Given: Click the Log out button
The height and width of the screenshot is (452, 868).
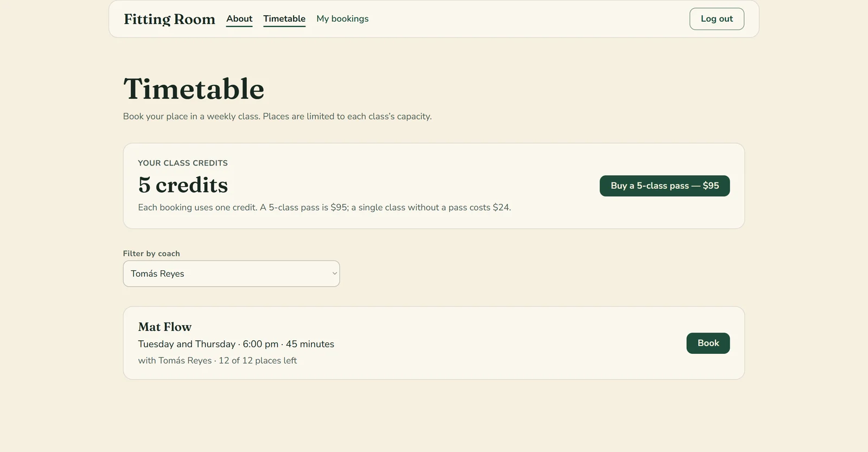Looking at the screenshot, I should coord(717,19).
